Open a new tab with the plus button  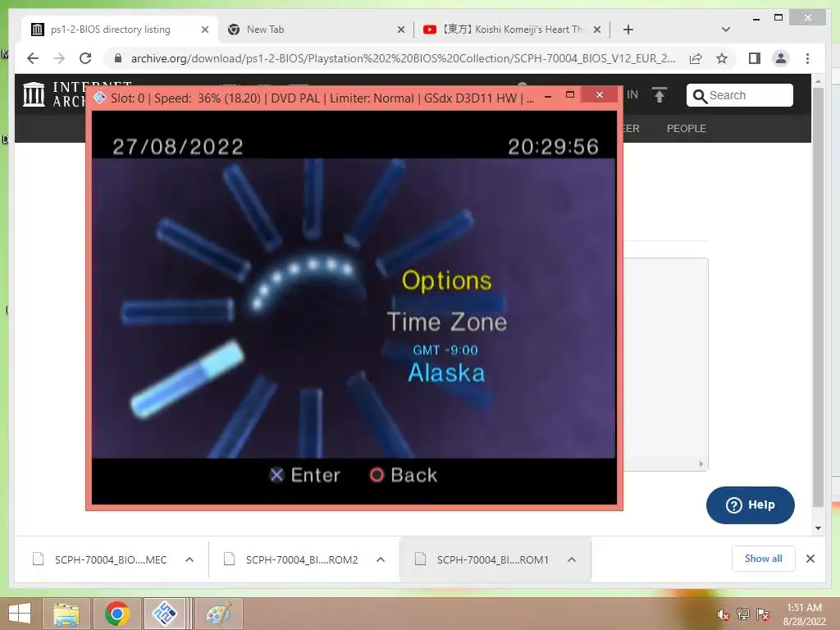point(628,30)
